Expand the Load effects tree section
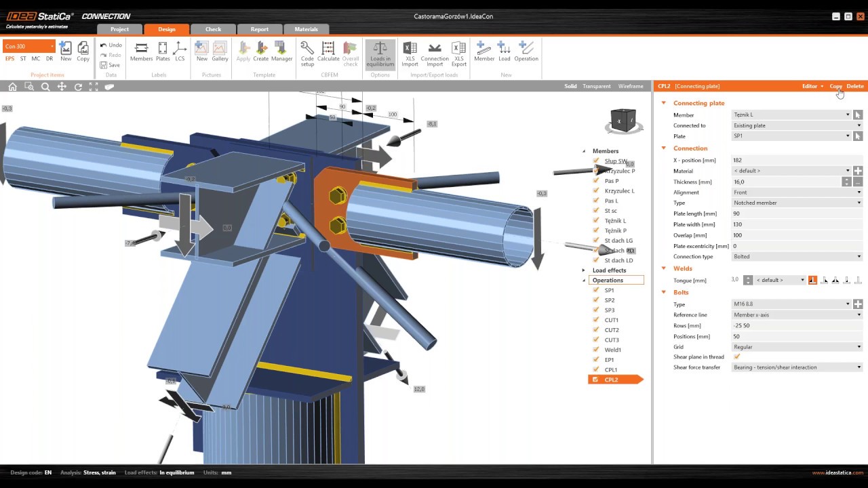 (x=583, y=270)
